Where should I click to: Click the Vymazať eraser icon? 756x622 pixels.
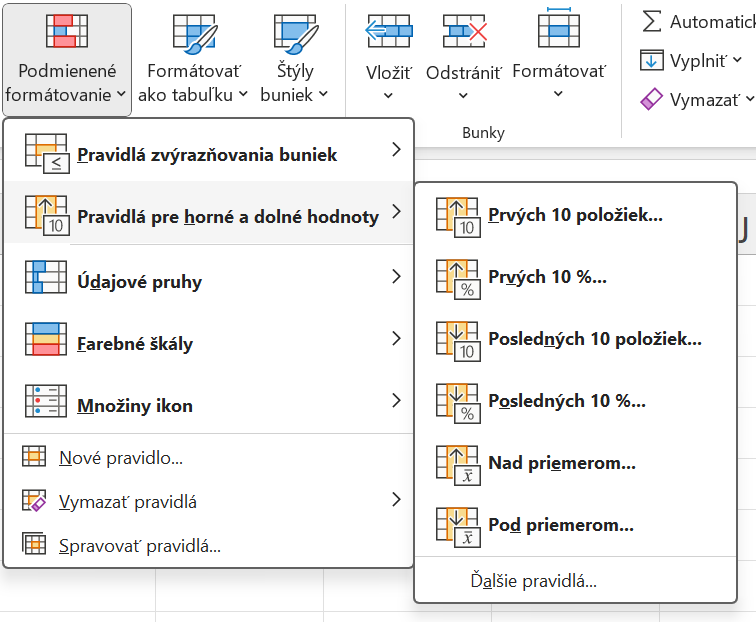click(x=651, y=99)
